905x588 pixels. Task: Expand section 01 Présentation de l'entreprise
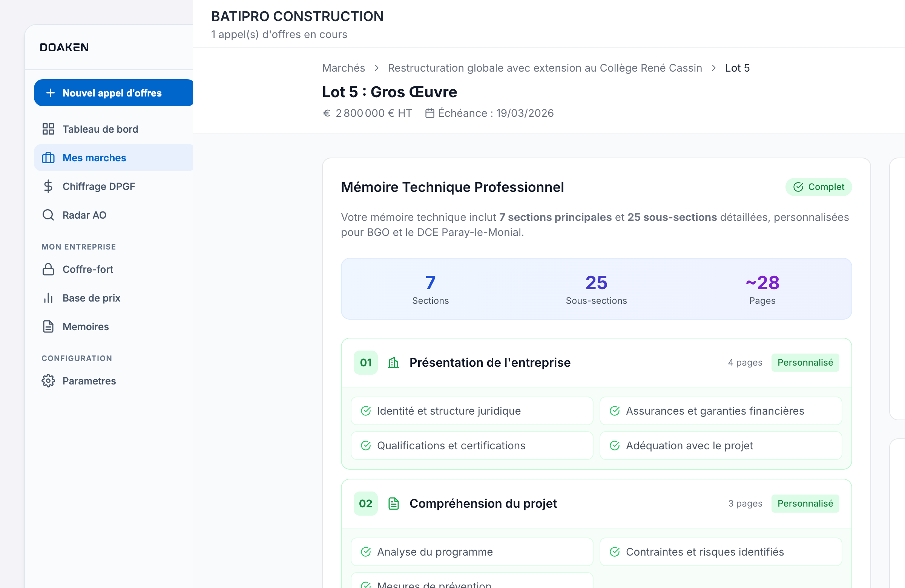click(490, 362)
